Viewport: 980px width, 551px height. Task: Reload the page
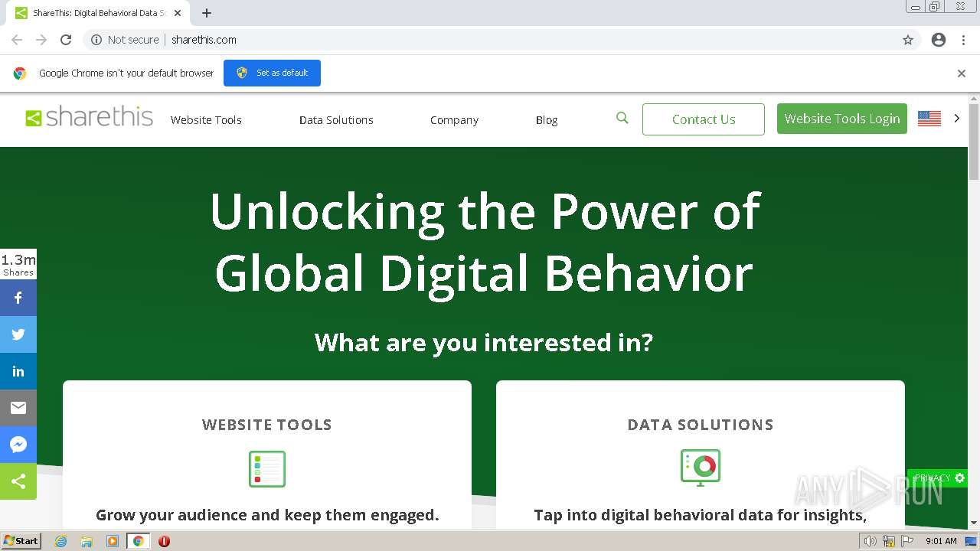point(66,40)
